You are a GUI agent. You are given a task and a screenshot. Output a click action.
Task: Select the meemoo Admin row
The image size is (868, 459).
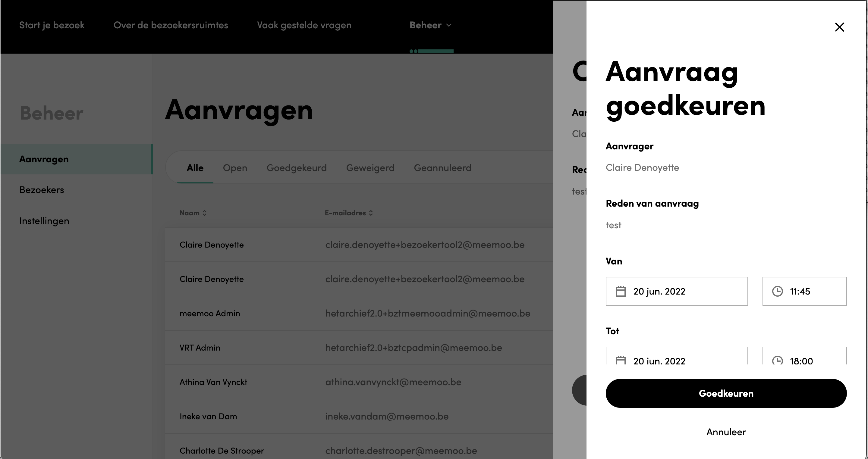click(359, 314)
